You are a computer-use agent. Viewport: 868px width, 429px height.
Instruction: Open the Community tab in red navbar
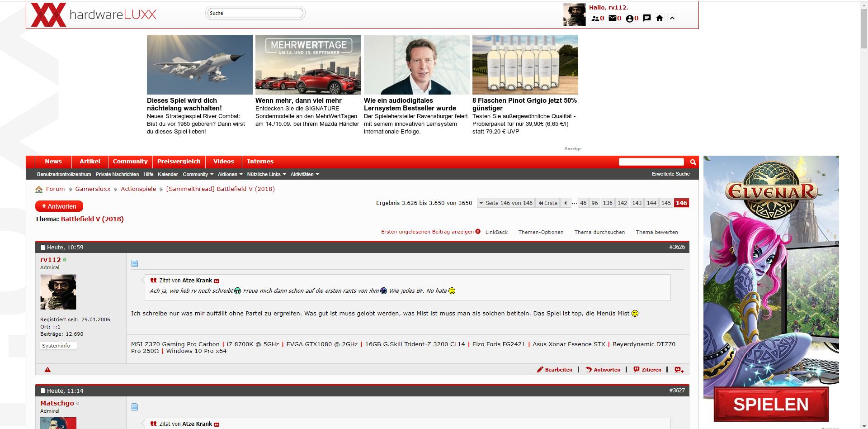pyautogui.click(x=130, y=162)
